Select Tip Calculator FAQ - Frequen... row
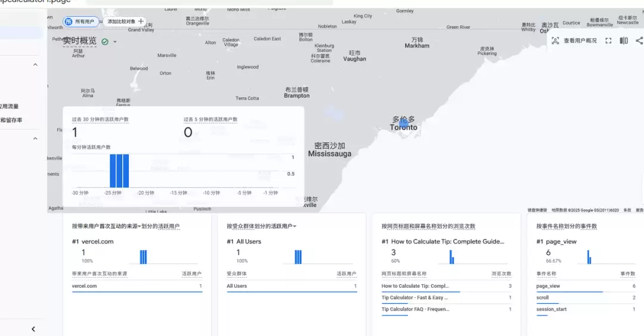Image resolution: width=644 pixels, height=336 pixels. (447, 309)
